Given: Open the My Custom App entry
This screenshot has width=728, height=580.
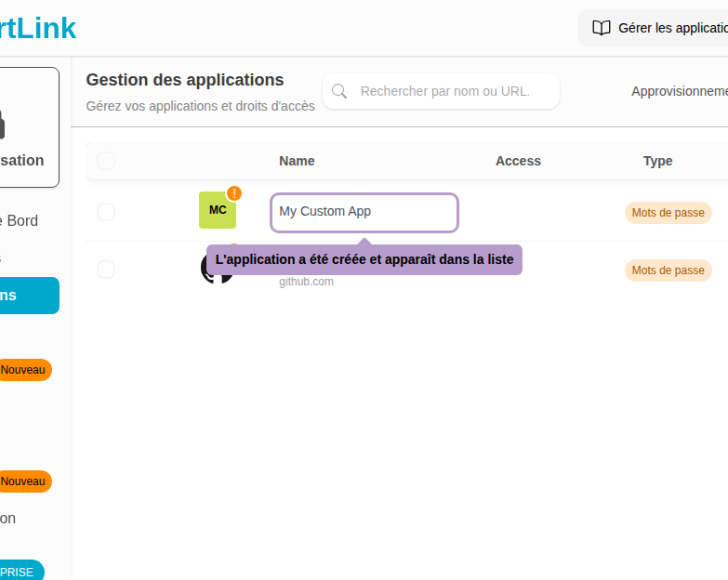Looking at the screenshot, I should pyautogui.click(x=364, y=212).
